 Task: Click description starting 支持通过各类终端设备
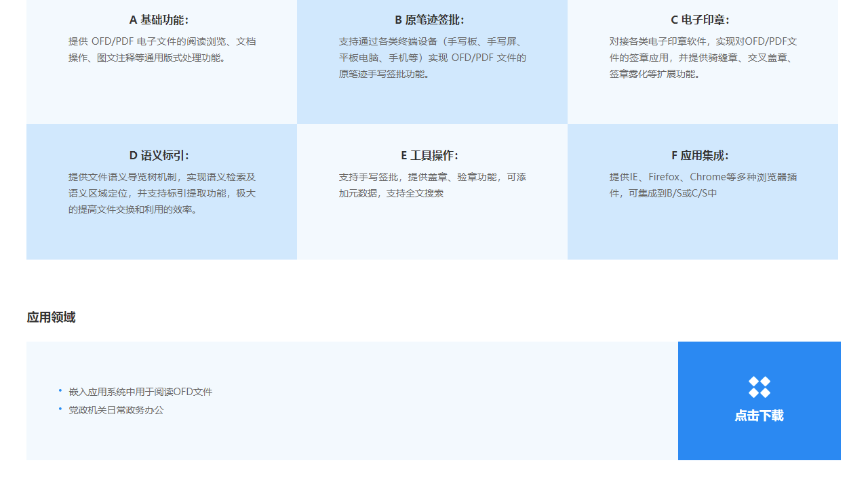pyautogui.click(x=433, y=58)
